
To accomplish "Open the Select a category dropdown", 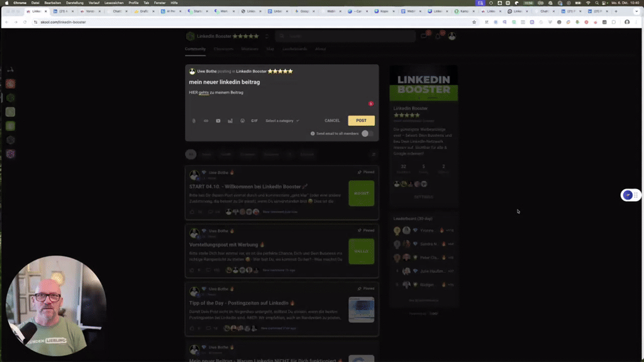I will (282, 121).
